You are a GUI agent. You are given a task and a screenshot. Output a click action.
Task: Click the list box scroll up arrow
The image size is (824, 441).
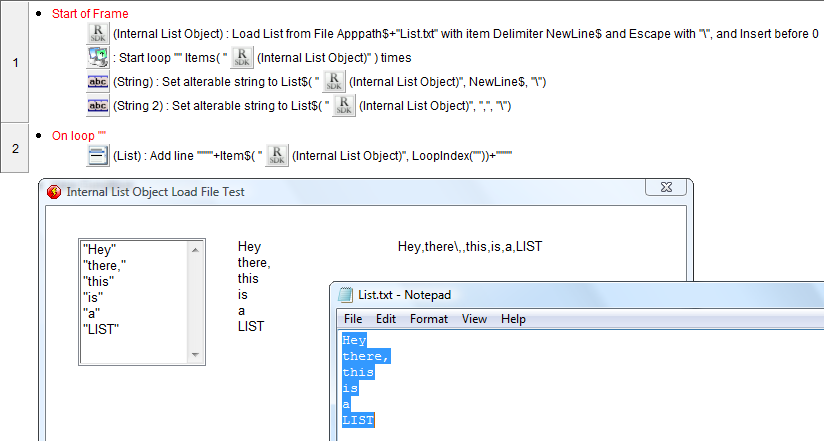tap(195, 249)
